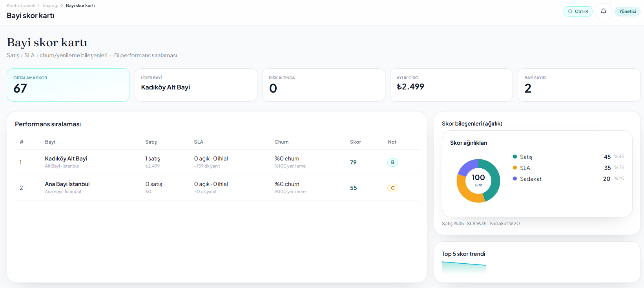
Task: Click the green Satış legend dot
Action: coord(515,157)
